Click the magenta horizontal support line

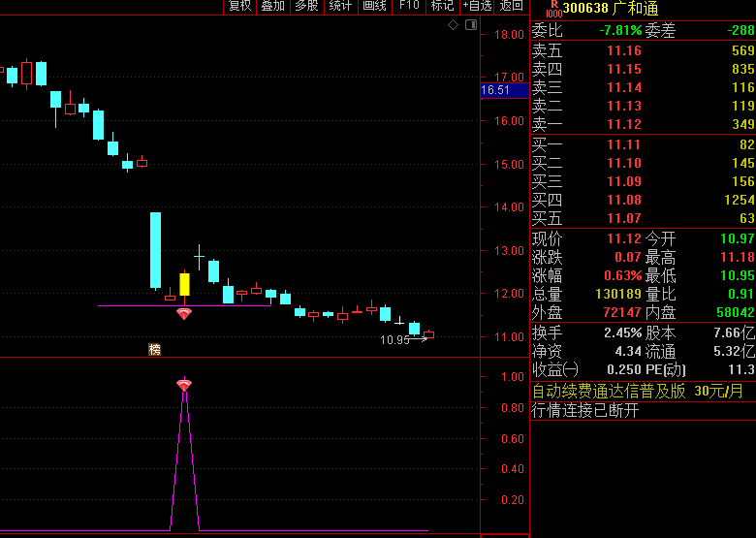click(185, 305)
